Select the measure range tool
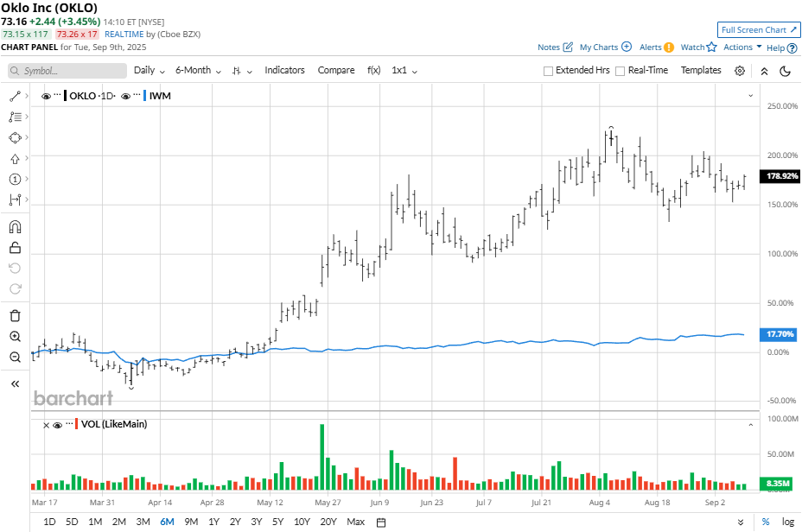Screen dimensions: 802x532 click(15, 199)
